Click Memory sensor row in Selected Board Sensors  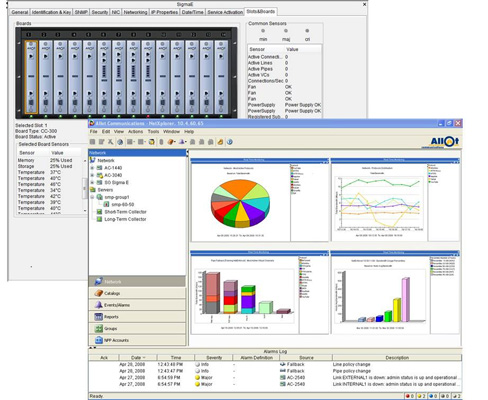coord(49,160)
